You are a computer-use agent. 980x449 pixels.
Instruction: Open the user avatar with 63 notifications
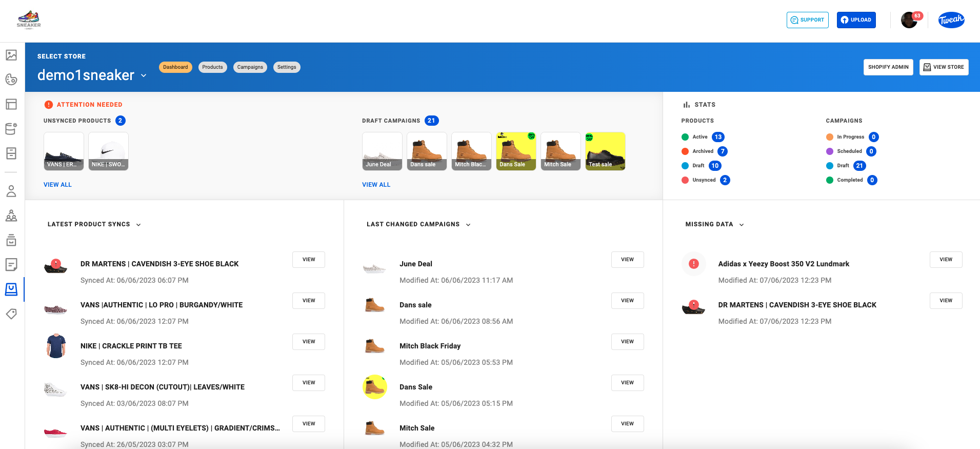pos(909,20)
